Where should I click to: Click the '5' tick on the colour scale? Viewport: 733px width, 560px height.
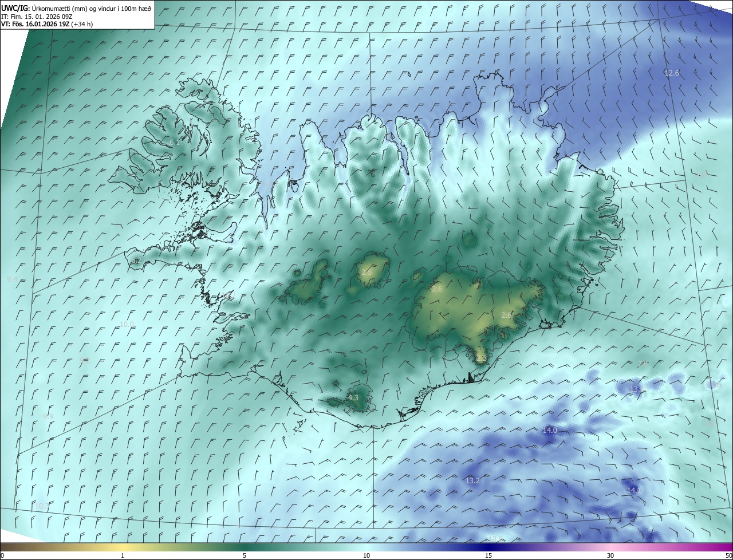(245, 555)
